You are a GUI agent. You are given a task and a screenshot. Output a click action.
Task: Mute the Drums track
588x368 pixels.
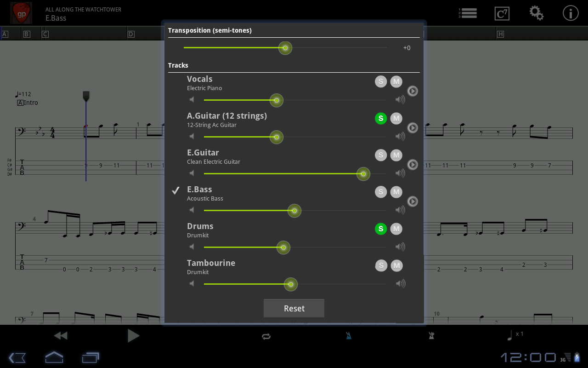pyautogui.click(x=396, y=229)
